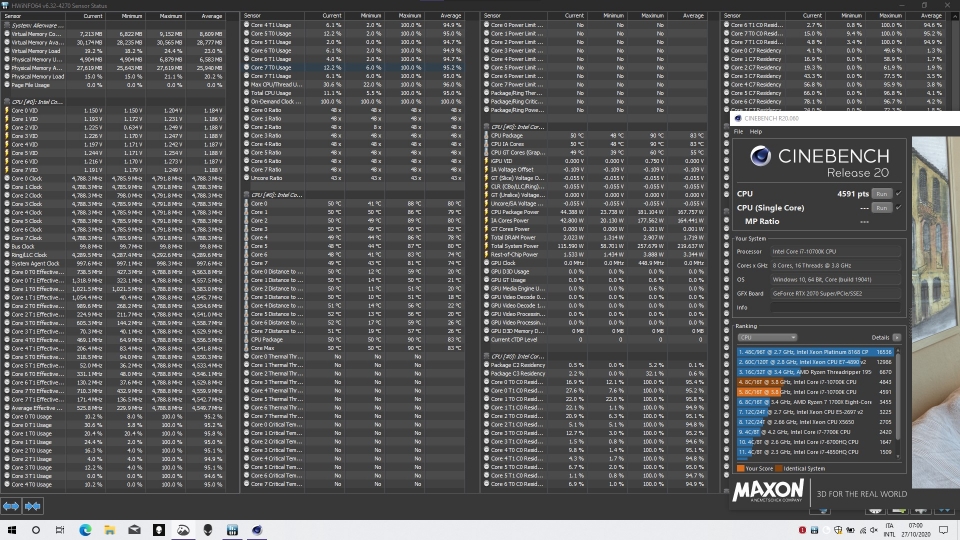This screenshot has width=960, height=540.
Task: Select the Core i7-7700K ranking row
Action: [815, 432]
